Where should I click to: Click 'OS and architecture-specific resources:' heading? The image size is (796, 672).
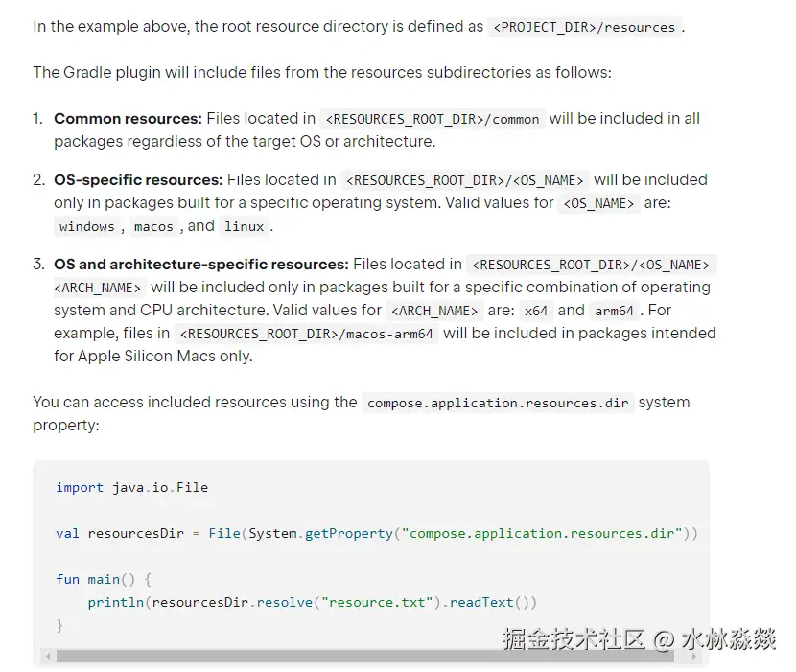(x=200, y=265)
